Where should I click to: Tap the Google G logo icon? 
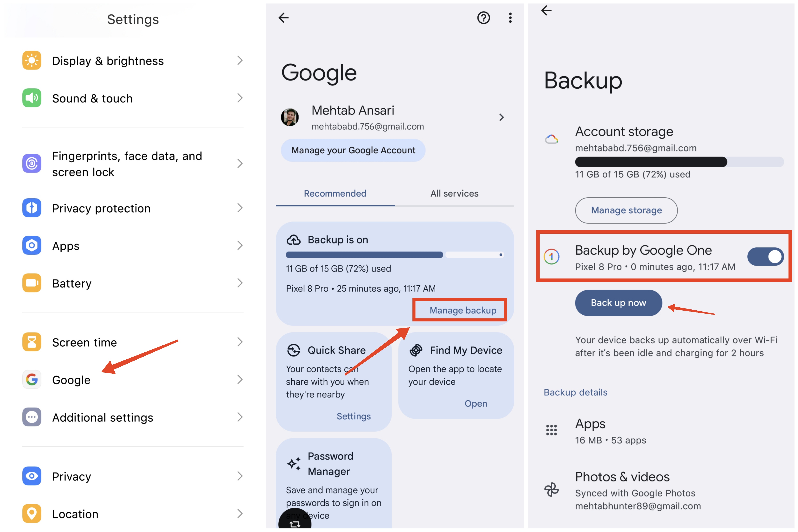click(32, 379)
